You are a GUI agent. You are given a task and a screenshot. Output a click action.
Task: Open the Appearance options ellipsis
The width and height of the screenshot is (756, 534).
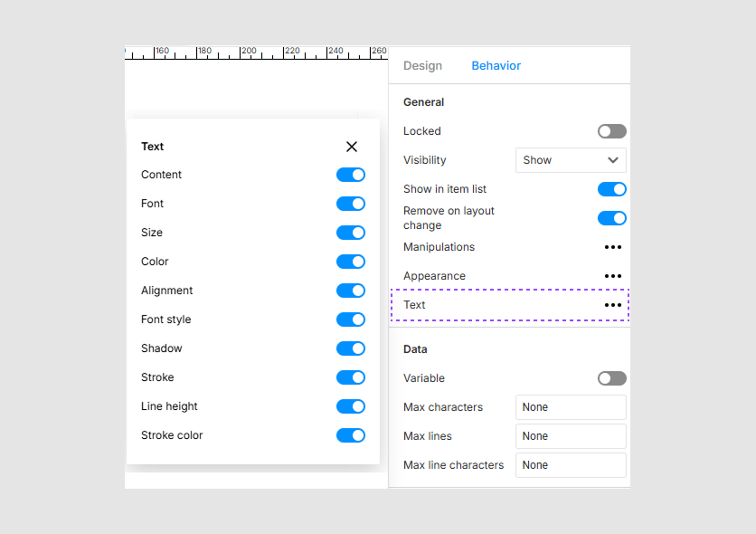pyautogui.click(x=612, y=276)
